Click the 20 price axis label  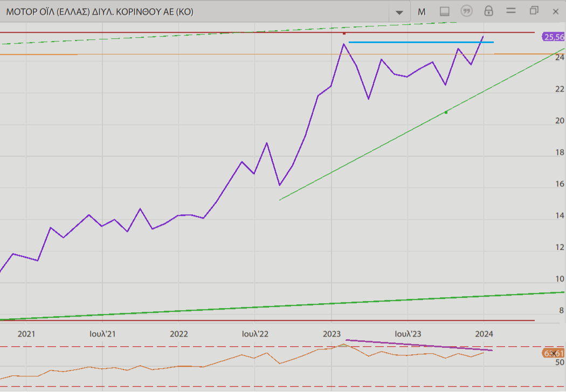pos(560,121)
